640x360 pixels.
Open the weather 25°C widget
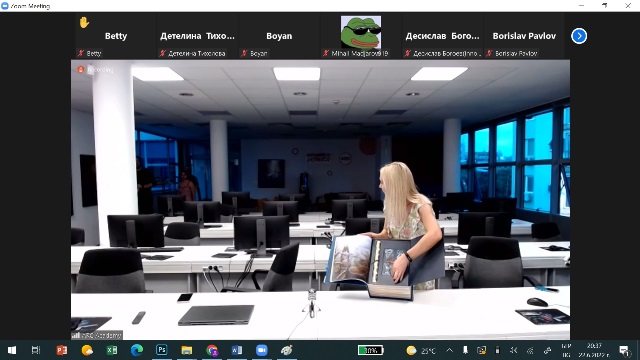click(421, 350)
